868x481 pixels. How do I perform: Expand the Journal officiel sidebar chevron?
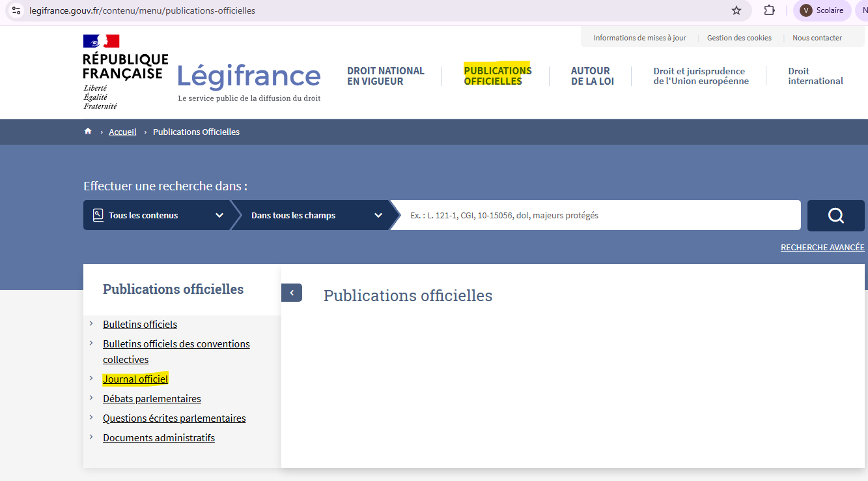click(91, 379)
